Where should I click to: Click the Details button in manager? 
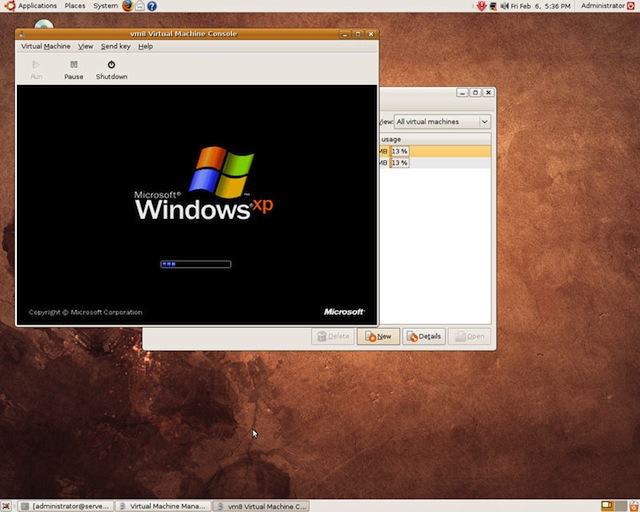(424, 336)
